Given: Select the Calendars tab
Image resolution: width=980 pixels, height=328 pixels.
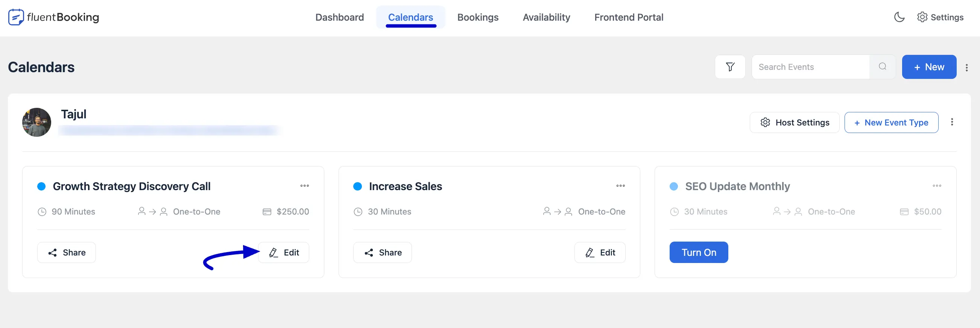Looking at the screenshot, I should [x=410, y=17].
